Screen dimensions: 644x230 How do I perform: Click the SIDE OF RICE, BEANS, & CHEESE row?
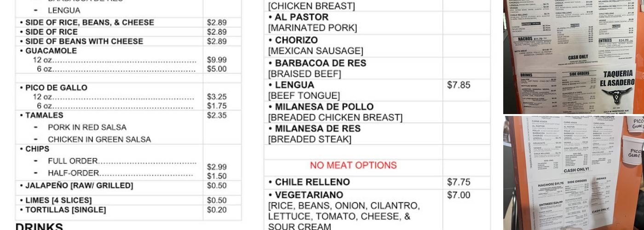[89, 23]
